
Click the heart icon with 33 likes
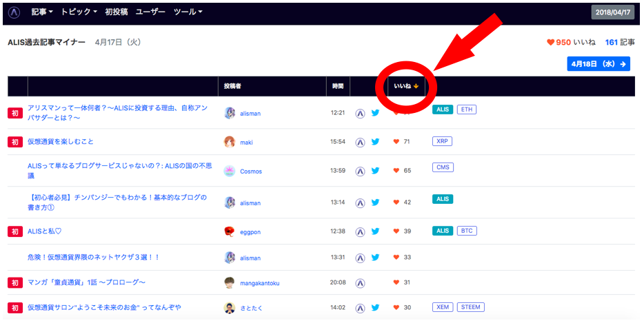pyautogui.click(x=396, y=258)
